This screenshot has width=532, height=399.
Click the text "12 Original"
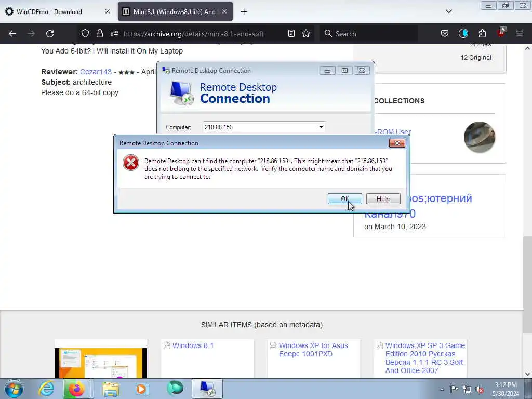[476, 57]
